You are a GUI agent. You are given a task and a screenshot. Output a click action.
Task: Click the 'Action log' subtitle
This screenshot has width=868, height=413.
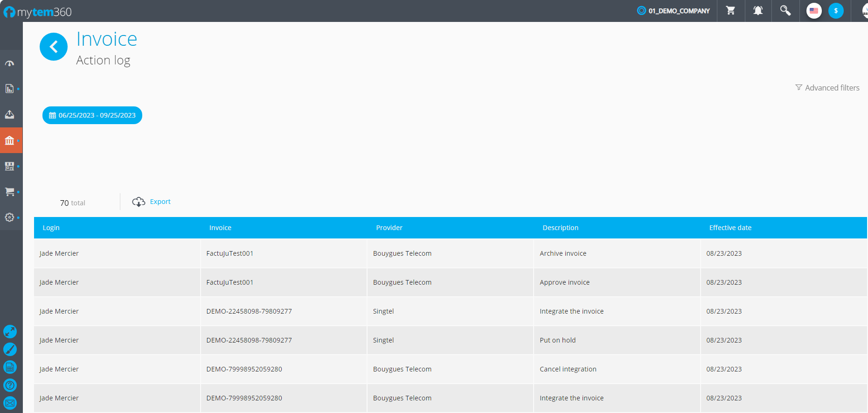(103, 61)
